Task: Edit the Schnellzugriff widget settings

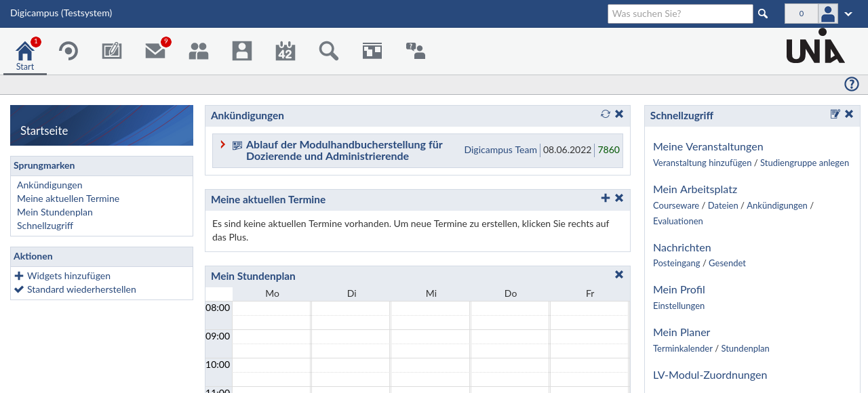Action: pos(835,114)
